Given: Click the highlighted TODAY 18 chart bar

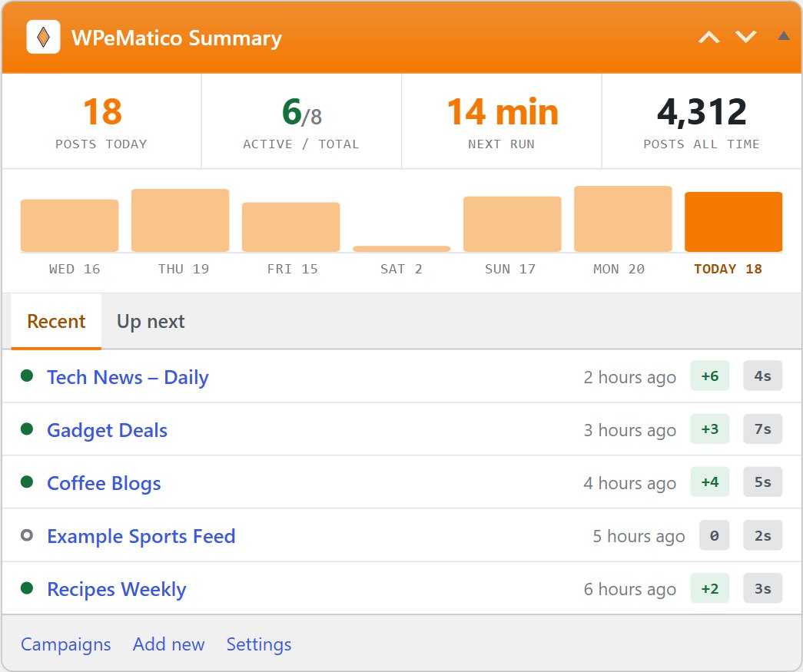Looking at the screenshot, I should click(x=733, y=222).
